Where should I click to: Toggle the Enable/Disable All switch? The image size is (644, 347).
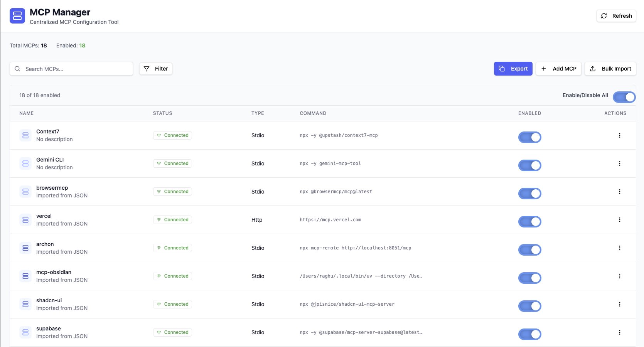pos(624,97)
